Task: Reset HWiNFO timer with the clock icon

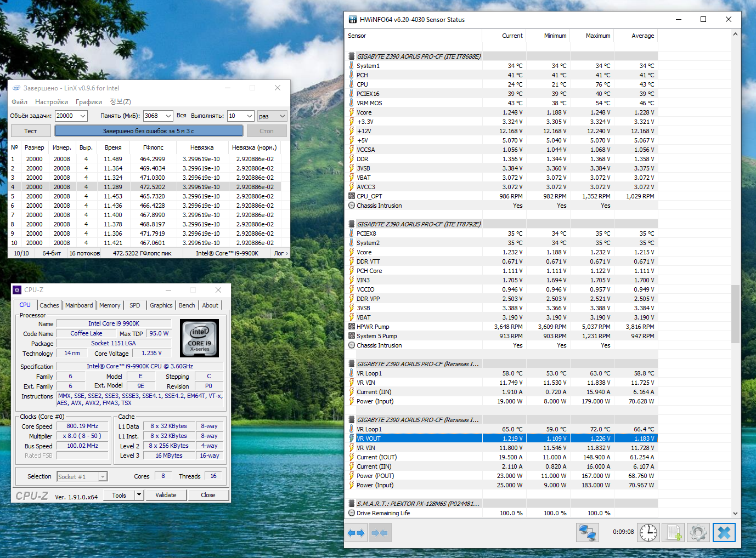Action: (x=648, y=533)
